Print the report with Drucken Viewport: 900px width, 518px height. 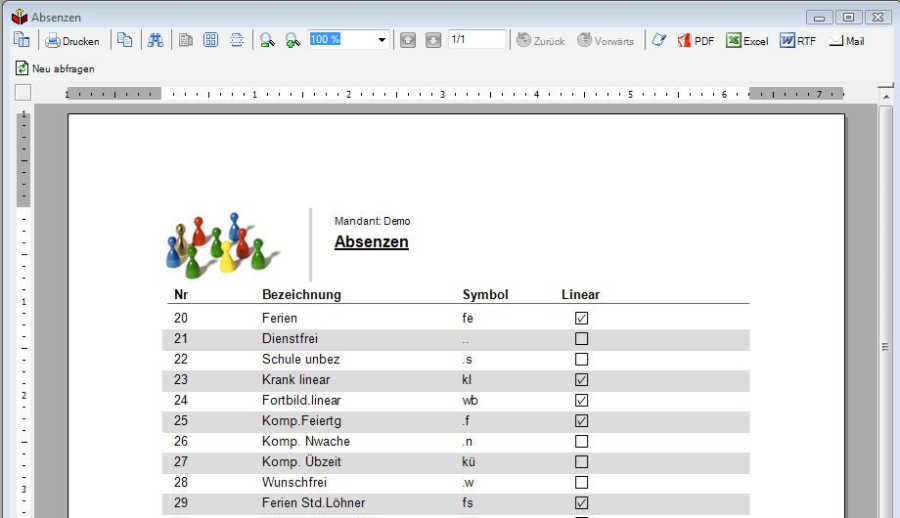(72, 41)
